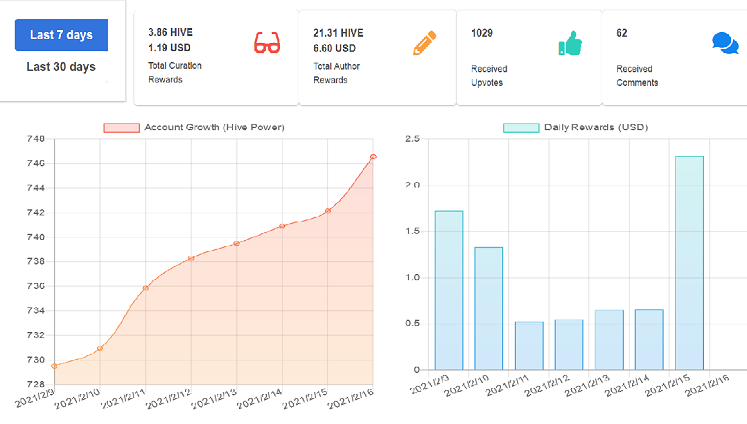
Task: Click the 2021/2/13 bar in Daily Rewards
Action: [609, 340]
